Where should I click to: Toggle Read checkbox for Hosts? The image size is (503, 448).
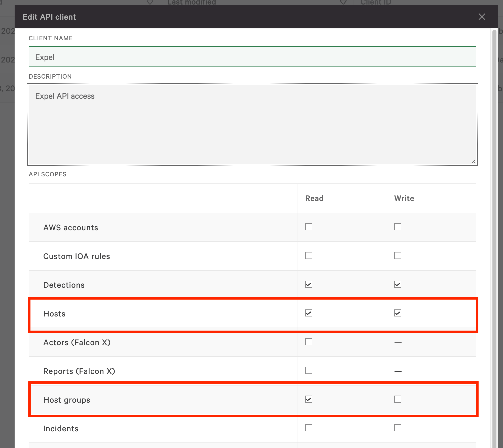point(309,313)
